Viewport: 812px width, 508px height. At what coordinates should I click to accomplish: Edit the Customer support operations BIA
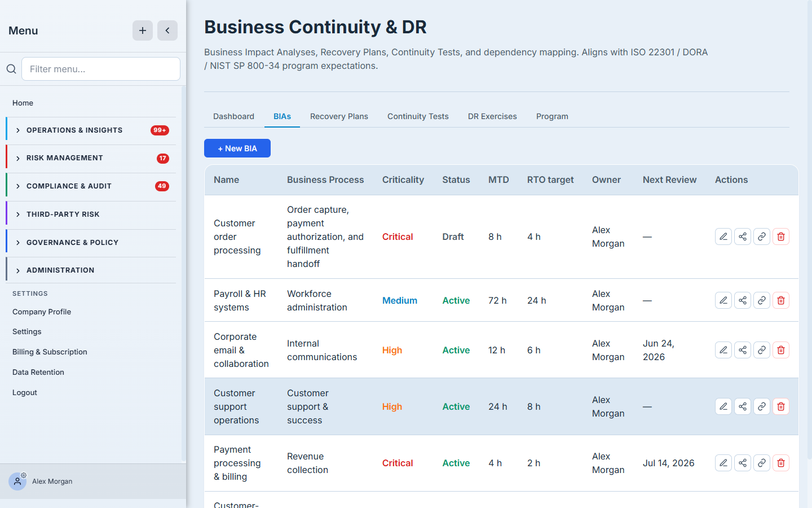coord(723,406)
